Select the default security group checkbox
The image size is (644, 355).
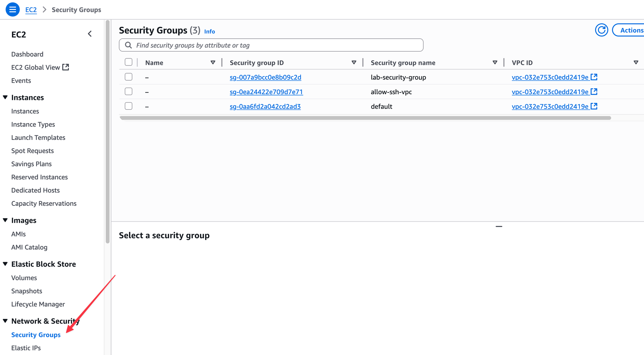pyautogui.click(x=128, y=106)
